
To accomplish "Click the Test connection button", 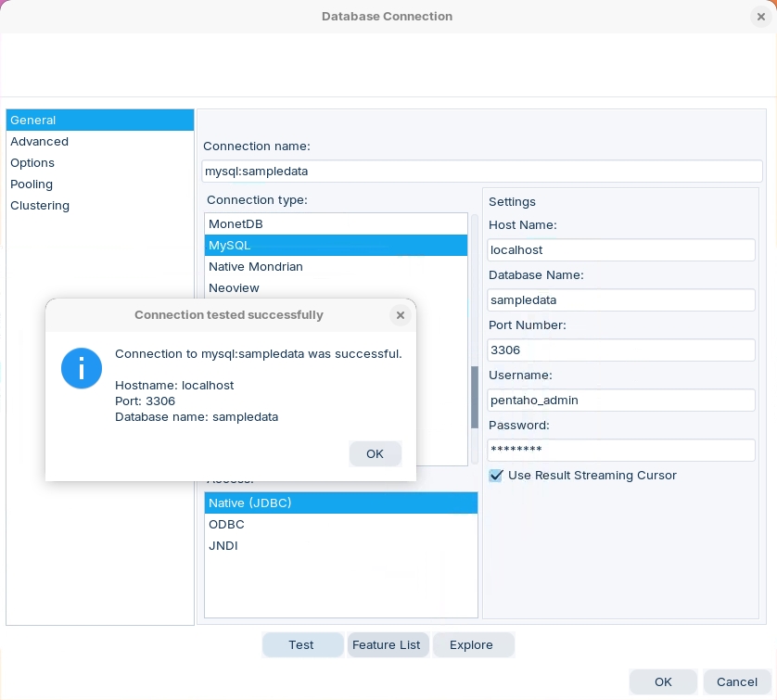I will [301, 645].
